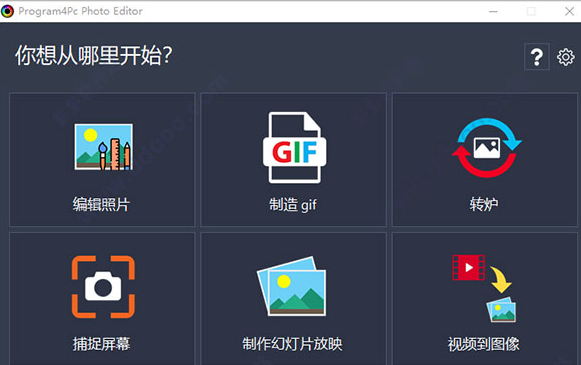Click the slideshow photos icon
Screen dimensions: 581x365
click(x=292, y=286)
